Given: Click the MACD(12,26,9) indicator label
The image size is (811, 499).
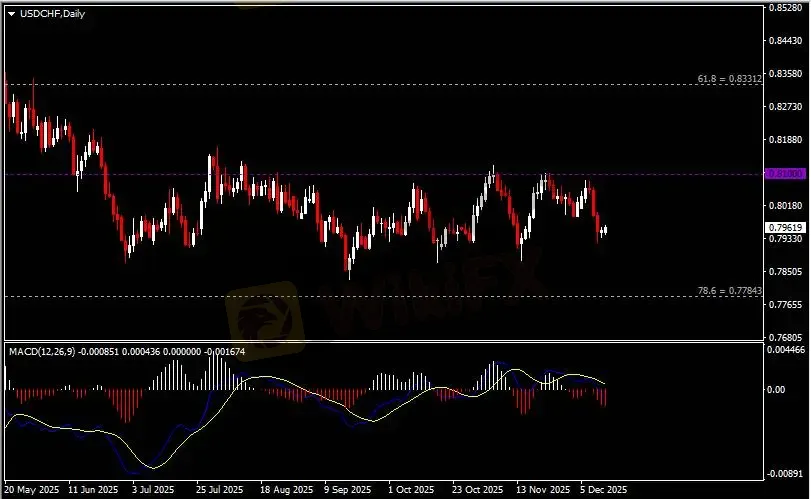Looking at the screenshot, I should point(42,352).
